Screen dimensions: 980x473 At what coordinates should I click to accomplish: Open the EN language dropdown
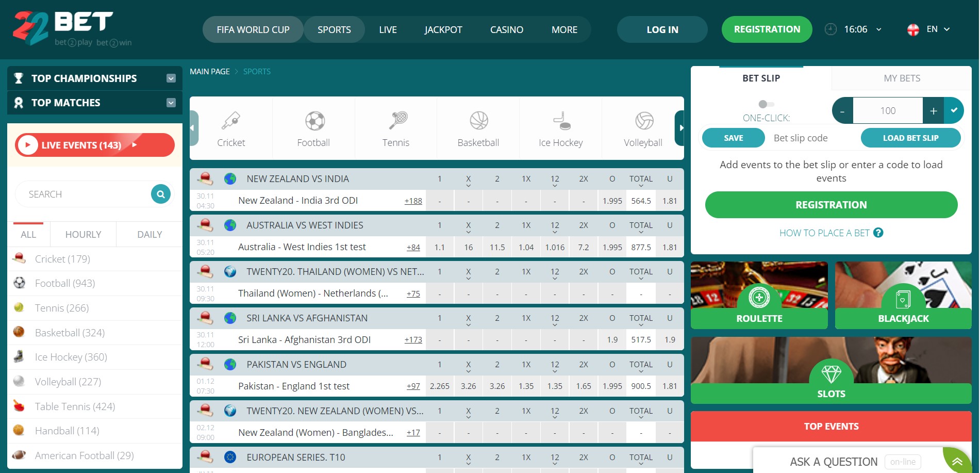(x=938, y=29)
